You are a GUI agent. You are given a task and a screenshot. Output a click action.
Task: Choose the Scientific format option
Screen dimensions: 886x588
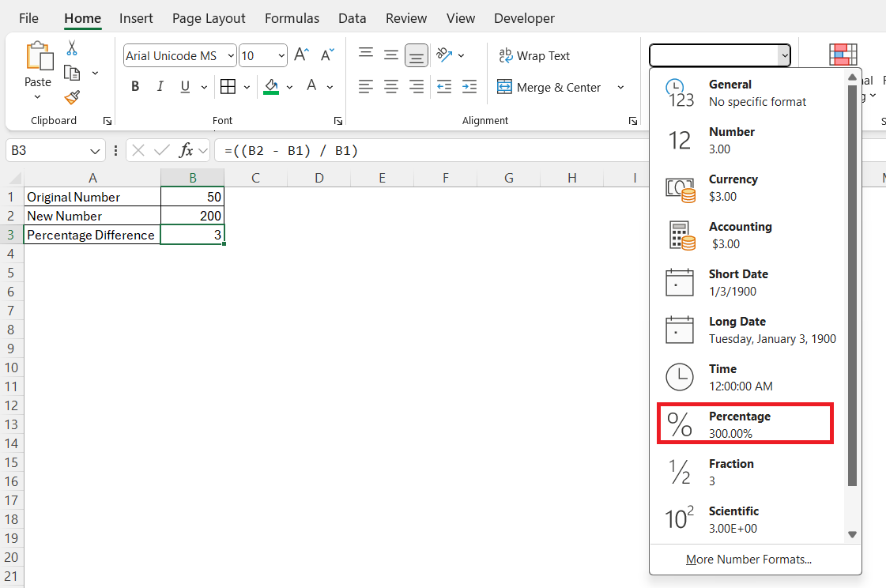[x=747, y=520]
